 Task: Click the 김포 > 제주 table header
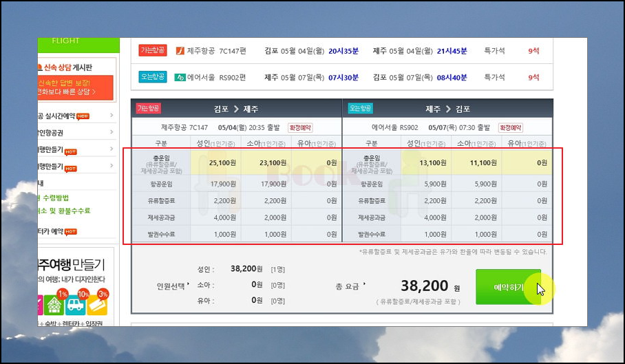click(x=236, y=109)
